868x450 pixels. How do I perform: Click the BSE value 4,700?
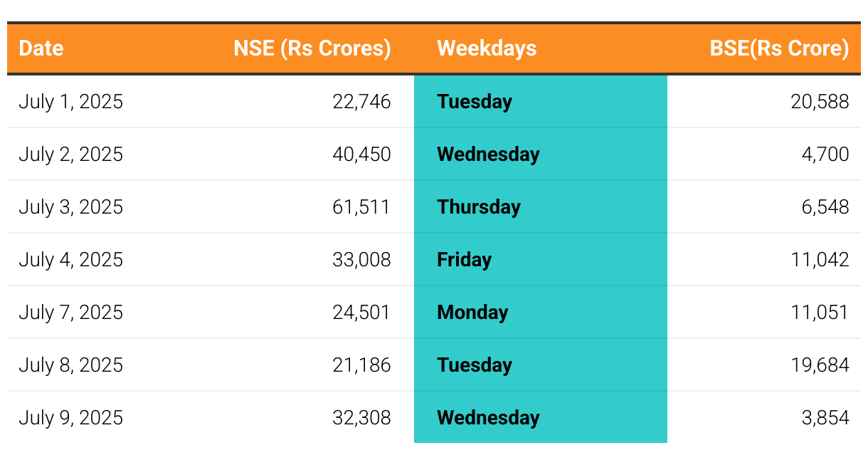(825, 155)
